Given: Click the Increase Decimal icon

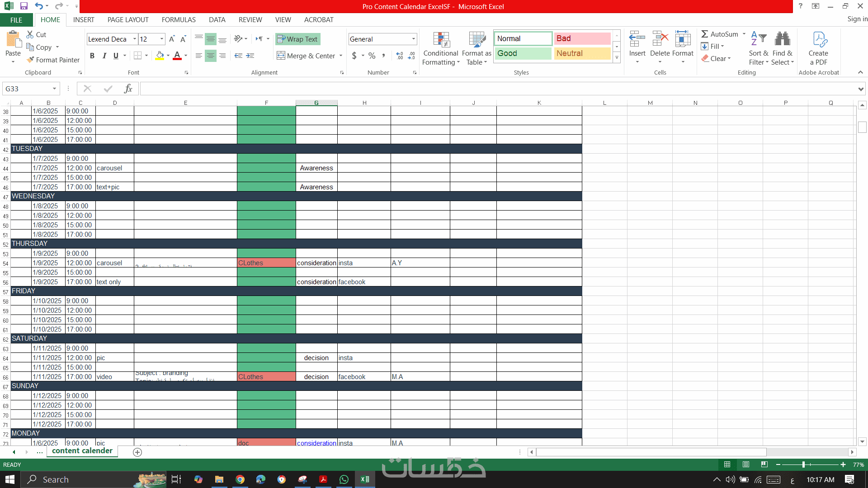Looking at the screenshot, I should pos(400,56).
